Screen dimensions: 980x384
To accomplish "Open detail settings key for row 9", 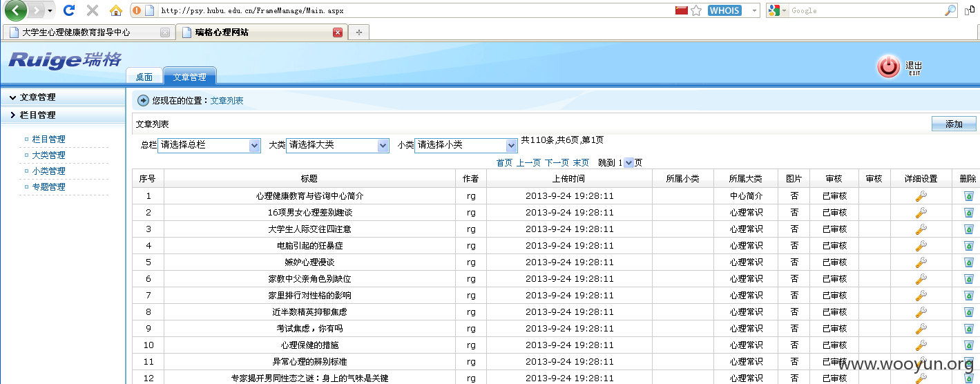I will pyautogui.click(x=921, y=329).
